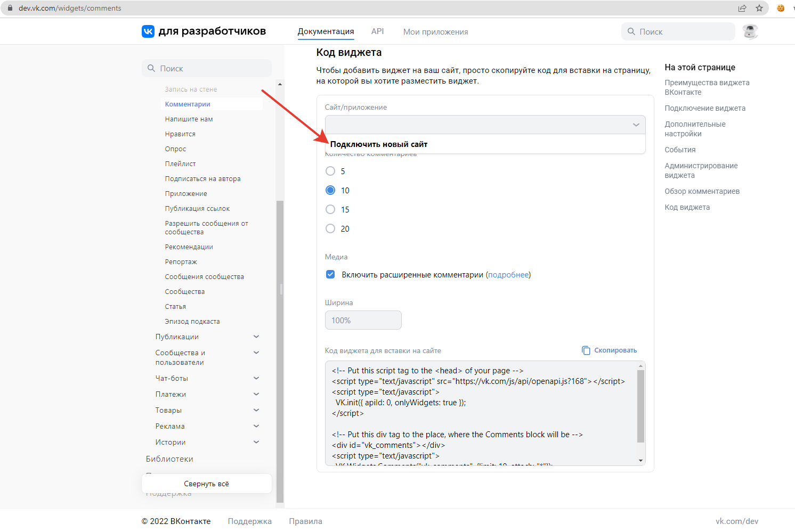Click the code box scrollbar thumb

pyautogui.click(x=641, y=406)
